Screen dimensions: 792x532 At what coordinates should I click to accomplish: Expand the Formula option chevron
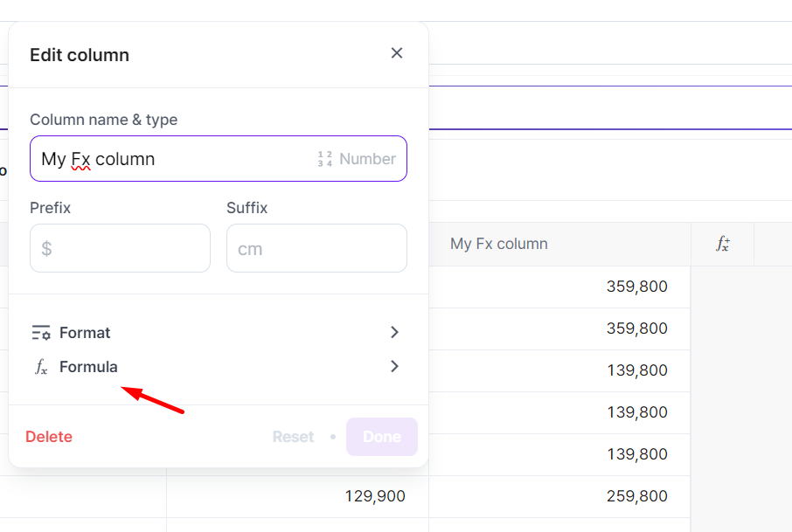point(394,367)
